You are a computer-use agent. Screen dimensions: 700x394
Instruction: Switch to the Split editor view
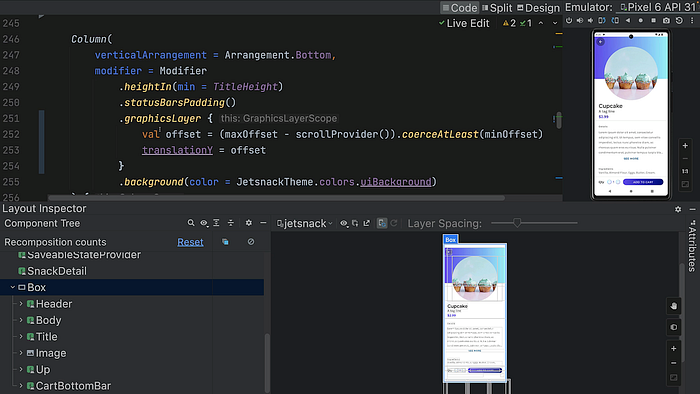tap(497, 8)
